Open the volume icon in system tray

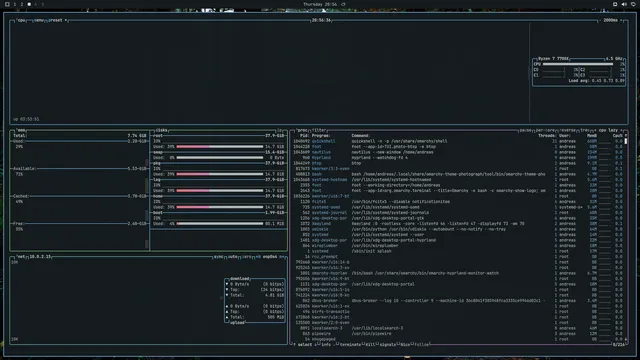[624, 4]
